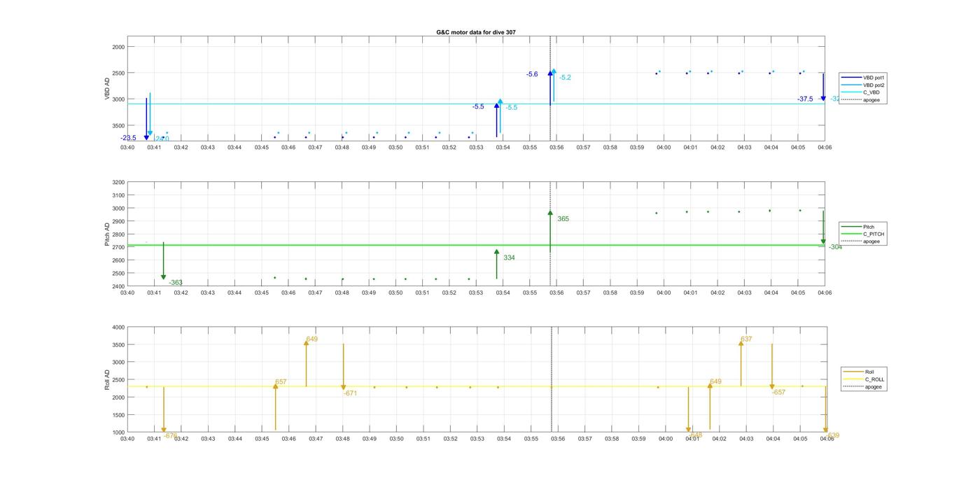
Task: Click the light blue arrow labeled -5.2
Action: (x=554, y=85)
